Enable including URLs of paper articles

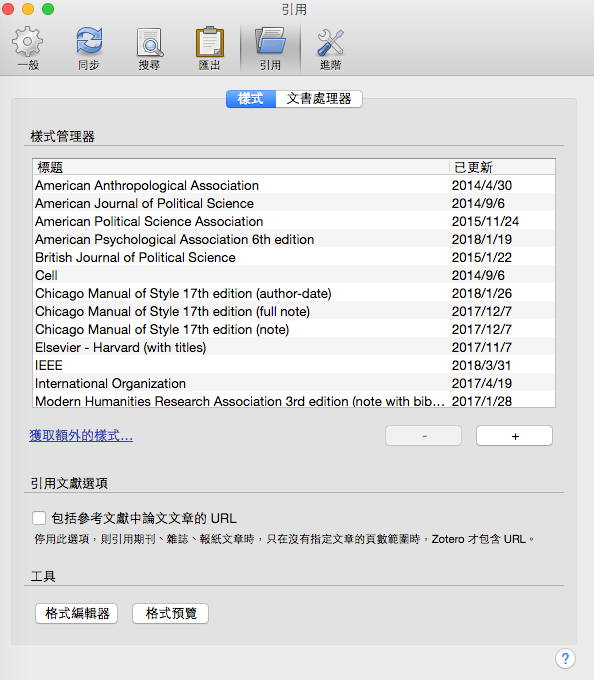coord(39,518)
